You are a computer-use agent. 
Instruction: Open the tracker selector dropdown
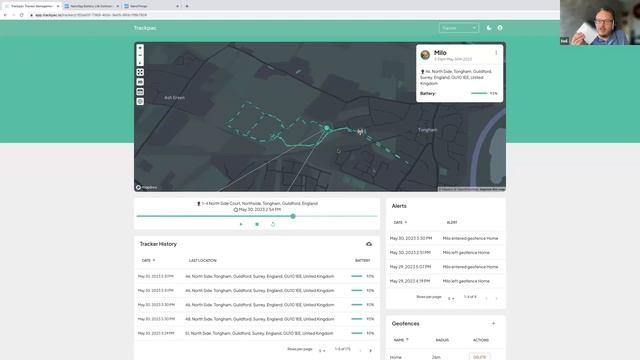(x=459, y=28)
